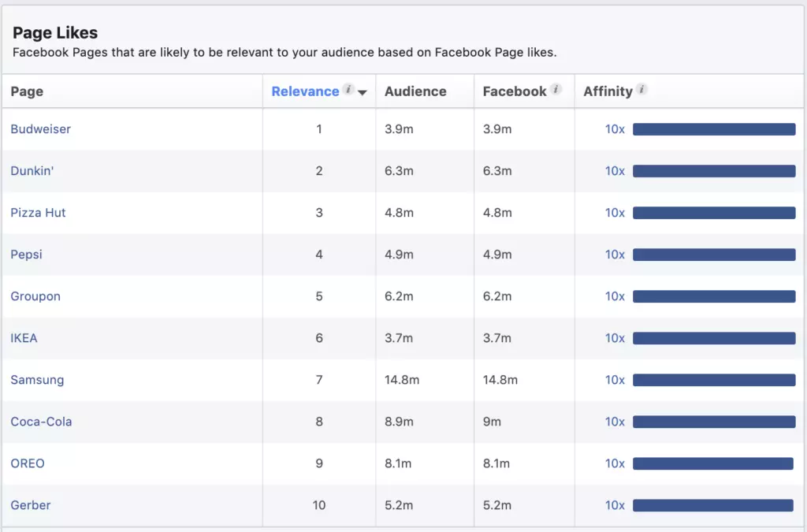
Task: Click the Page column header
Action: tap(27, 91)
